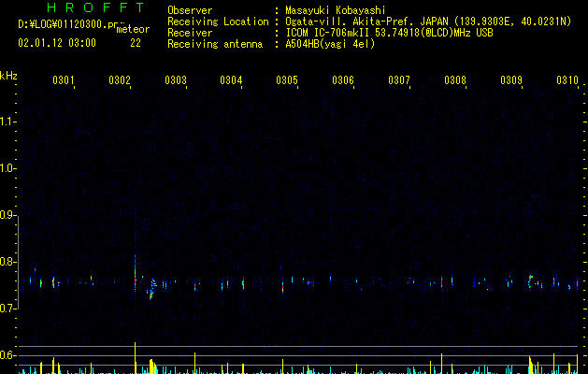Click the 'Observer' field label

[x=190, y=10]
